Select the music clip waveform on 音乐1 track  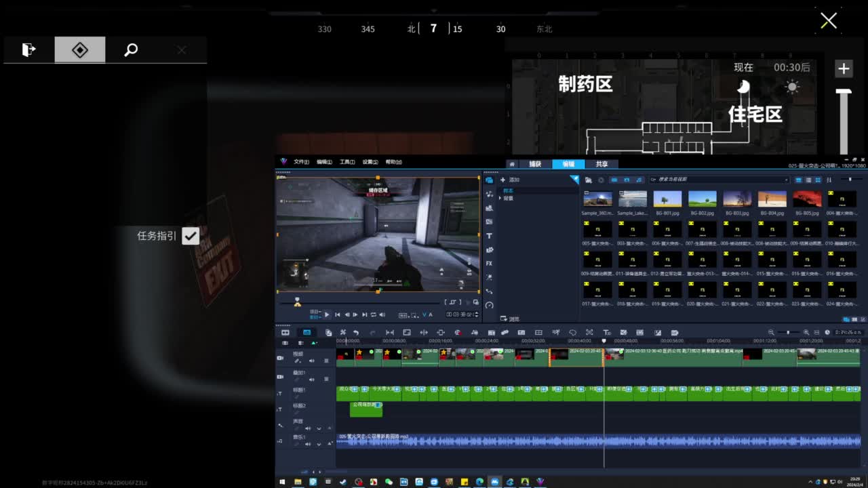[598, 441]
